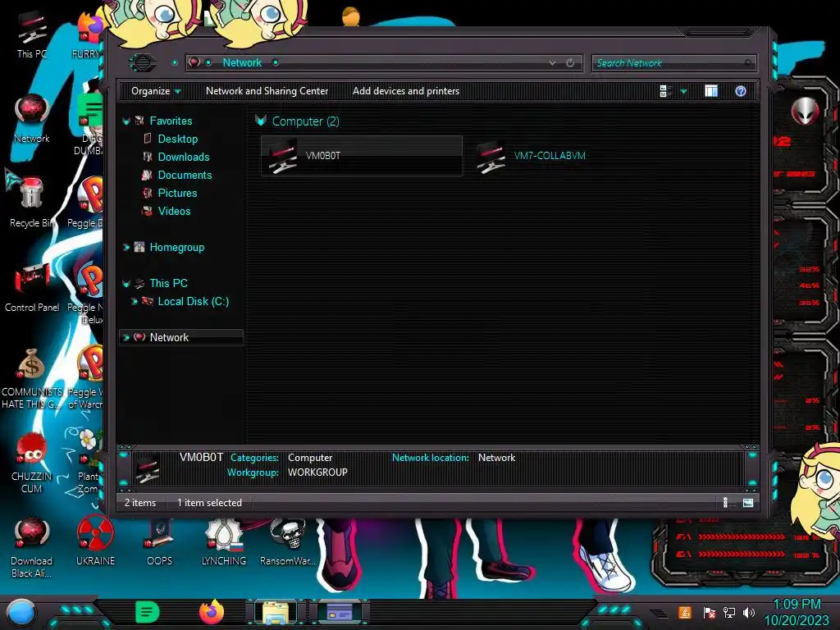
Task: Change view layout icon in toolbar
Action: click(x=665, y=91)
